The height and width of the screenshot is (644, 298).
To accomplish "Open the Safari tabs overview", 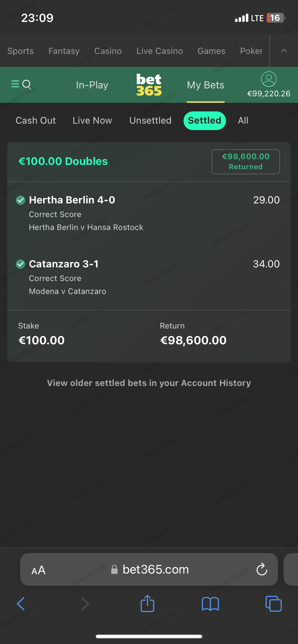I will point(274,603).
